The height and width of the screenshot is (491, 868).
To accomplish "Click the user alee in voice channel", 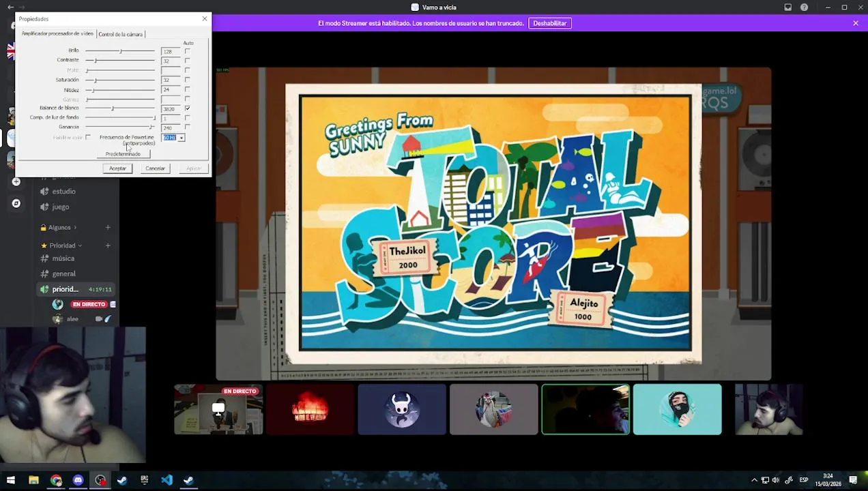I will point(72,318).
